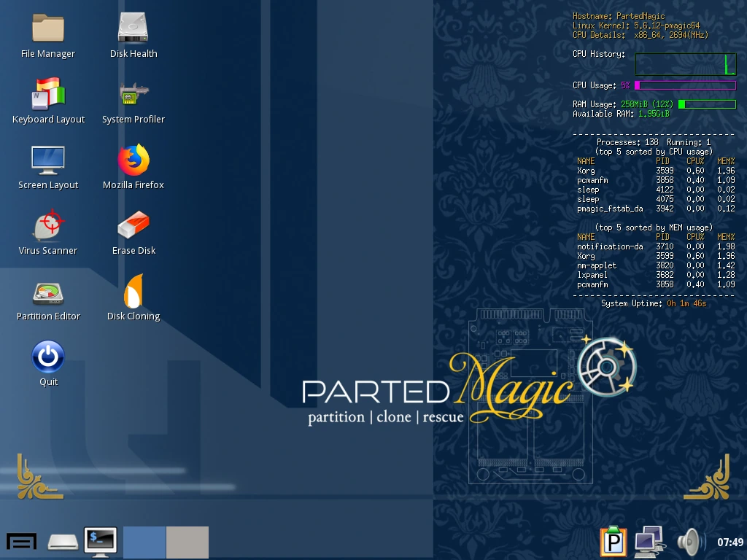Launch the terminal from the taskbar
Viewport: 747px width, 560px height.
click(101, 542)
